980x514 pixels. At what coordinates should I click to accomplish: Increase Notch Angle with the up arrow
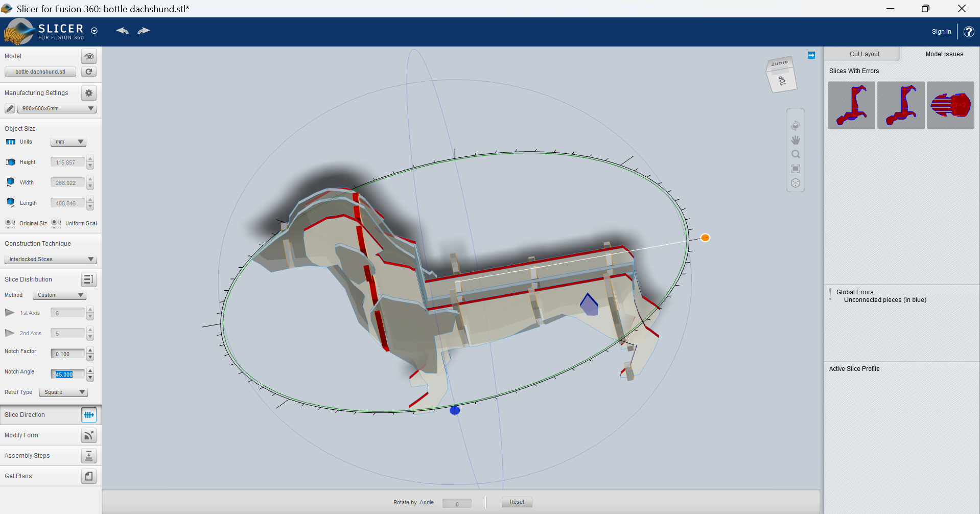[90, 371]
